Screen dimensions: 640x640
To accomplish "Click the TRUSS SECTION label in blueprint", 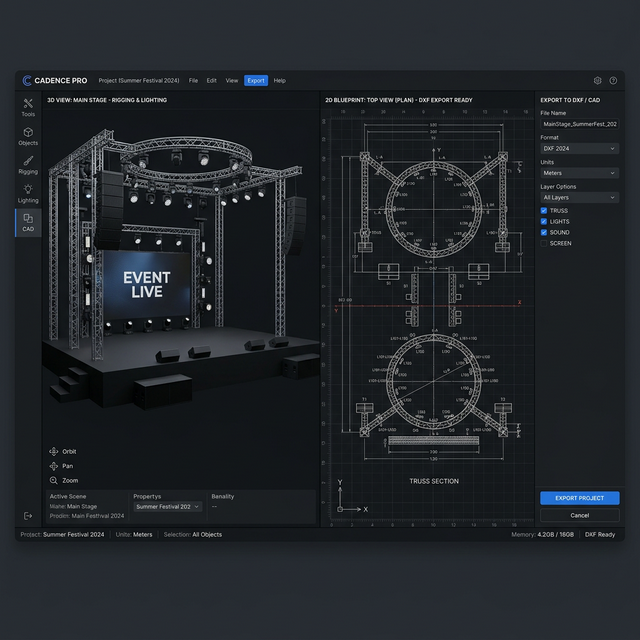I will coord(434,481).
